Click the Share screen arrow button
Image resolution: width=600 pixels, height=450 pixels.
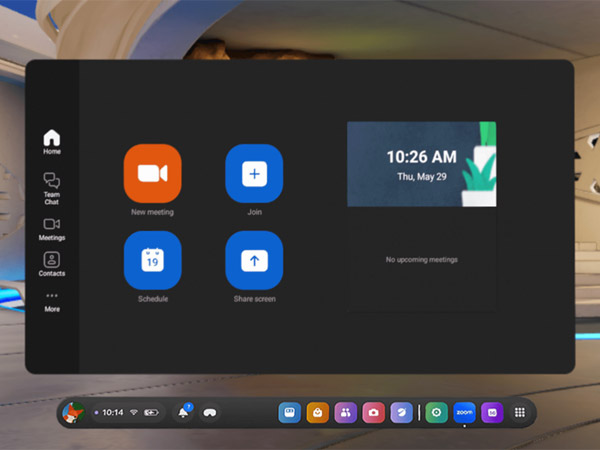(x=254, y=260)
